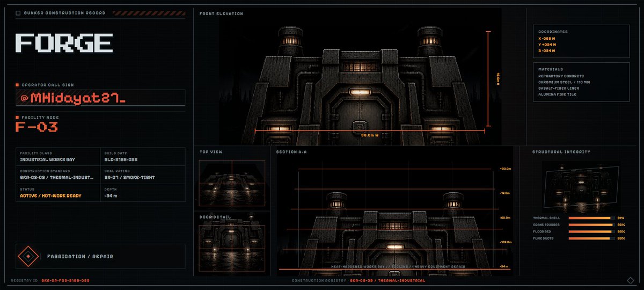Click the Crane Trusses integrity bar

click(591, 224)
